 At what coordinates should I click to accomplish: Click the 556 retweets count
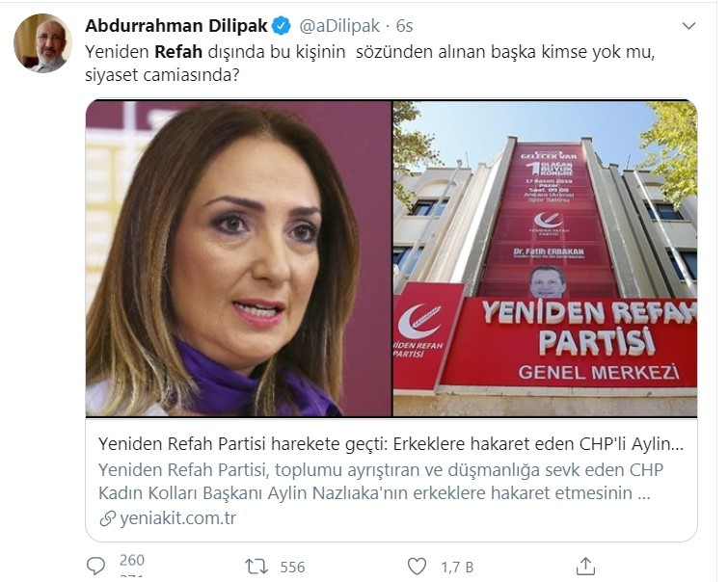292,568
